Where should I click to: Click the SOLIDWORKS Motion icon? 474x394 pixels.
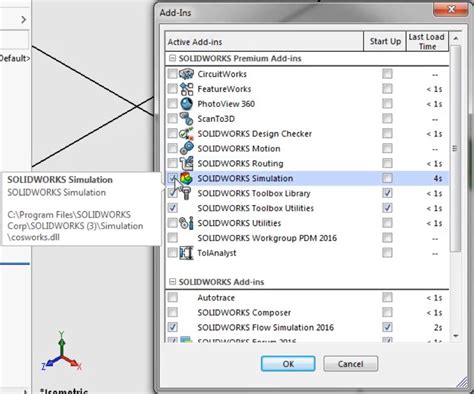186,148
